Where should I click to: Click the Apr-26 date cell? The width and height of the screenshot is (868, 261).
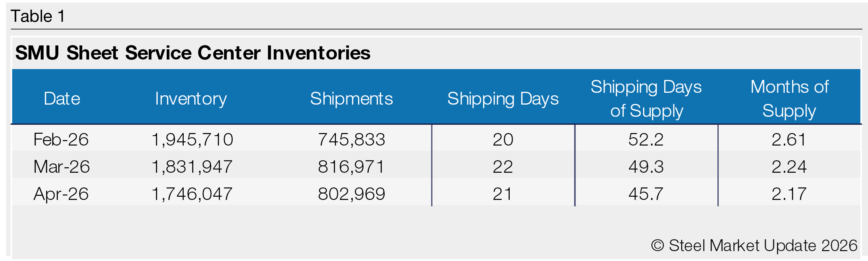pyautogui.click(x=61, y=194)
